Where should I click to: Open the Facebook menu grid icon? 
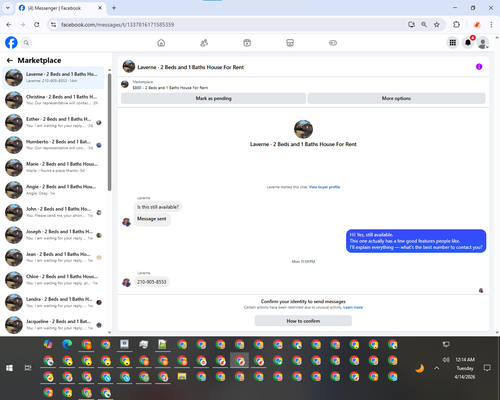tap(453, 43)
